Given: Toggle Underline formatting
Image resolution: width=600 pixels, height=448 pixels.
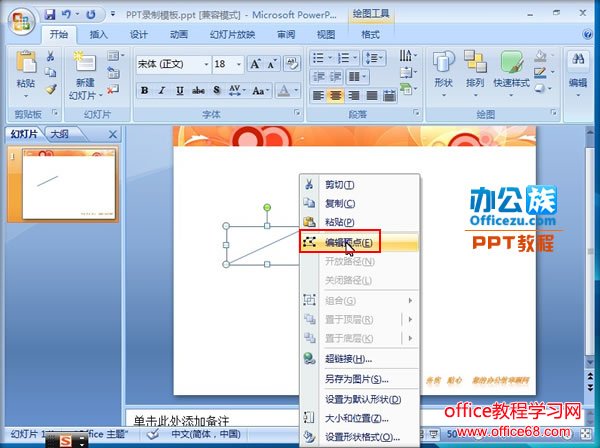Looking at the screenshot, I should click(180, 91).
